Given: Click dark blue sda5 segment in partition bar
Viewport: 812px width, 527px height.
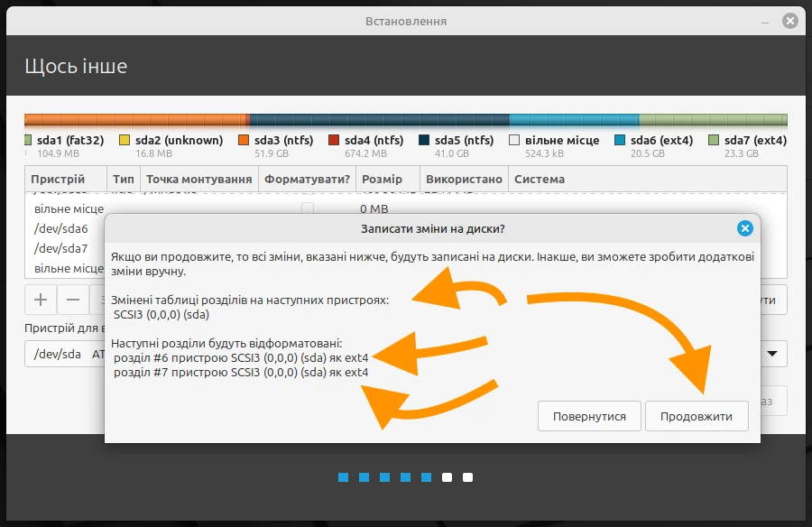Looking at the screenshot, I should 380,120.
